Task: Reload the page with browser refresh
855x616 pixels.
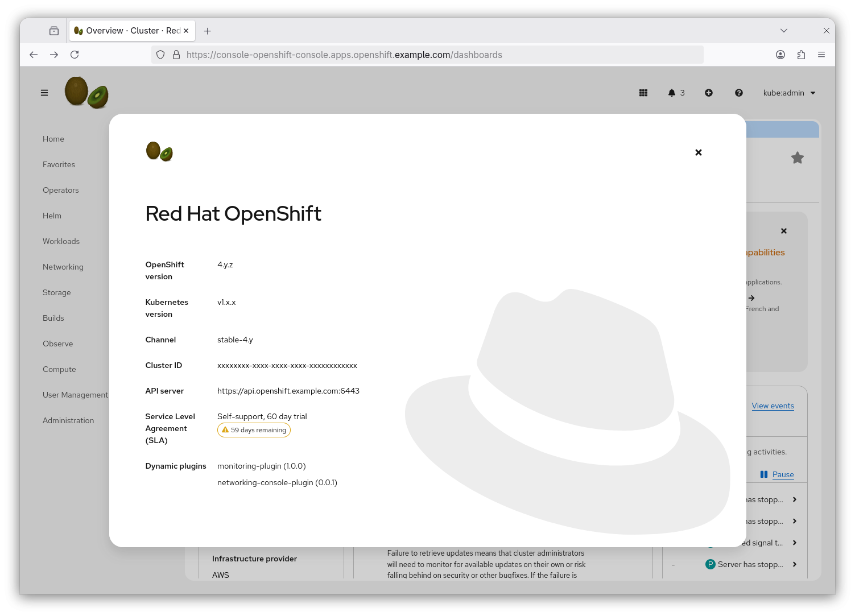Action: (x=75, y=55)
